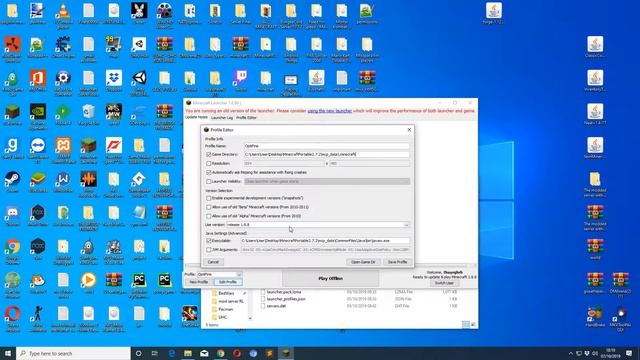Open the Mail app from the taskbar
This screenshot has width=640, height=360.
coord(204,353)
